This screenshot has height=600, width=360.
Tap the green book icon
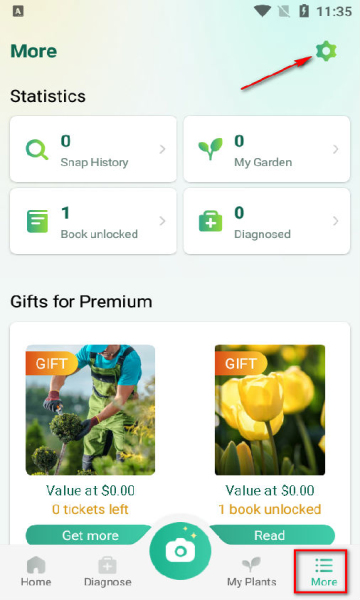tap(37, 221)
